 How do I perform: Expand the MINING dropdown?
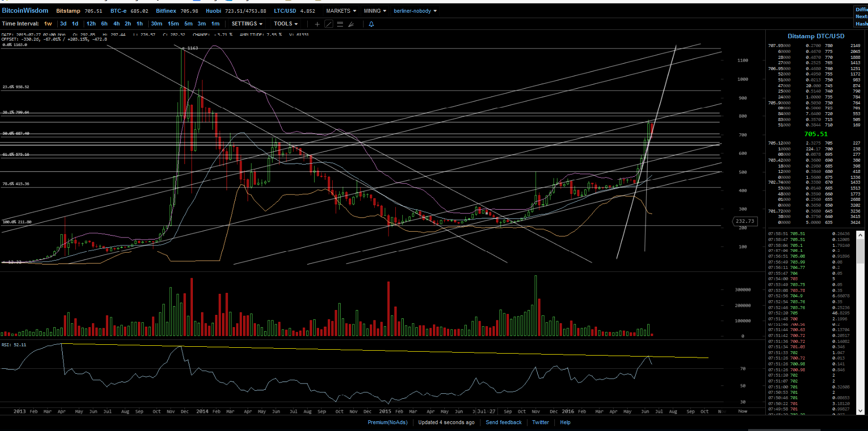click(375, 11)
